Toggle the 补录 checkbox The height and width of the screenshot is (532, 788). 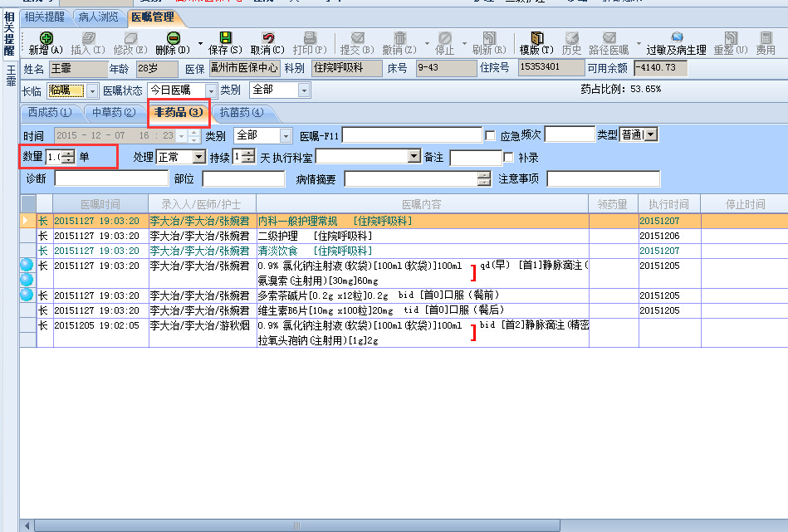click(508, 158)
